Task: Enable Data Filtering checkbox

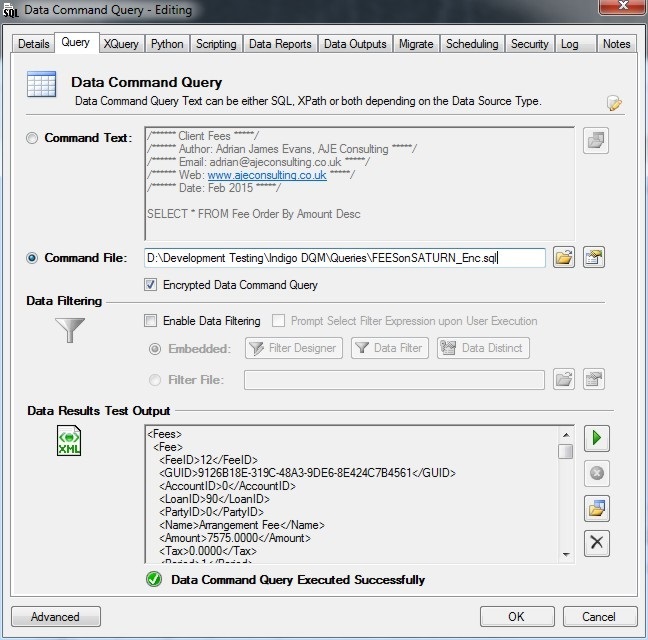Action: click(x=151, y=321)
